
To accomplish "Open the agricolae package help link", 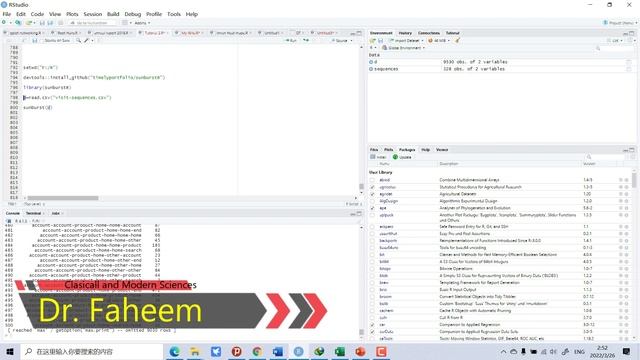I will tap(387, 187).
